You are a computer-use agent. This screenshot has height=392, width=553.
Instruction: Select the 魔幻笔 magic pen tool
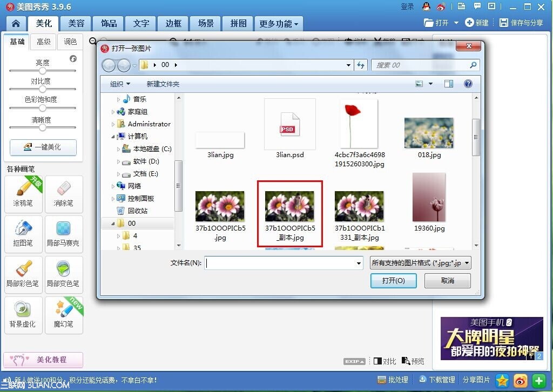tap(64, 315)
